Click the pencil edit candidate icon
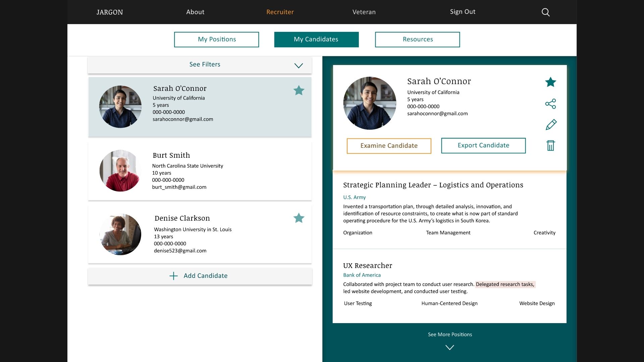The image size is (644, 362). [551, 125]
